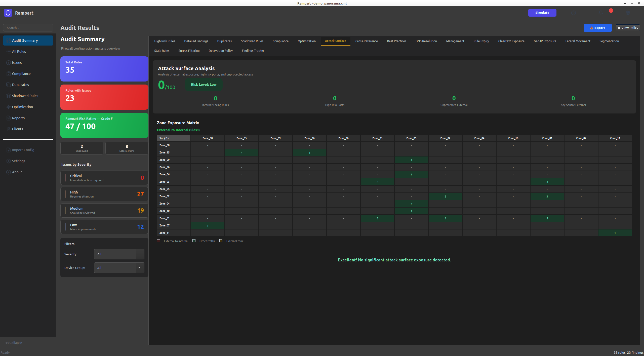Open help via question mark icon
Screen dimensions: 644x356
coord(574,13)
